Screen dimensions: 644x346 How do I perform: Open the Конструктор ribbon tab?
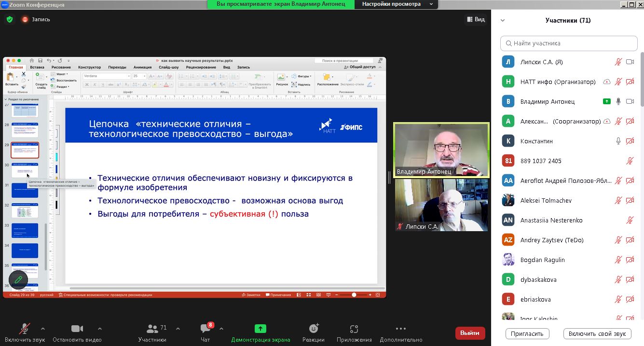pyautogui.click(x=90, y=68)
